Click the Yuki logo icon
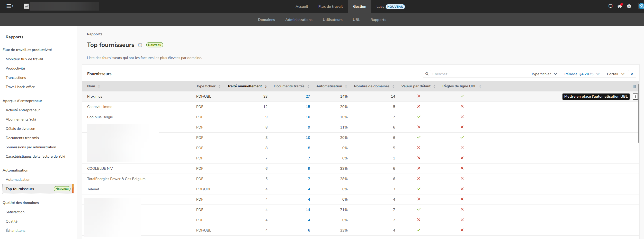 (x=26, y=6)
